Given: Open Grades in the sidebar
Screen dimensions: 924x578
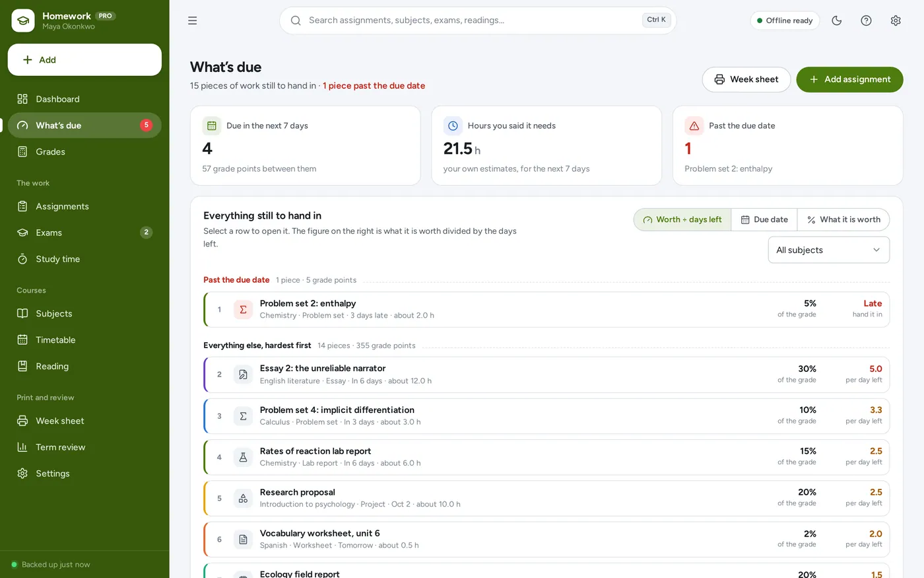Looking at the screenshot, I should pos(84,152).
